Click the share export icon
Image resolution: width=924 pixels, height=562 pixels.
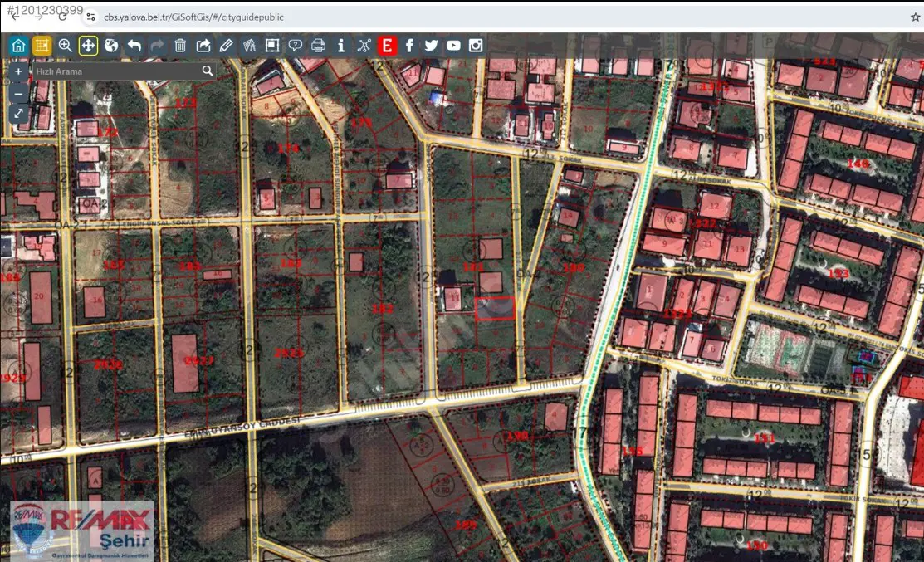203,46
